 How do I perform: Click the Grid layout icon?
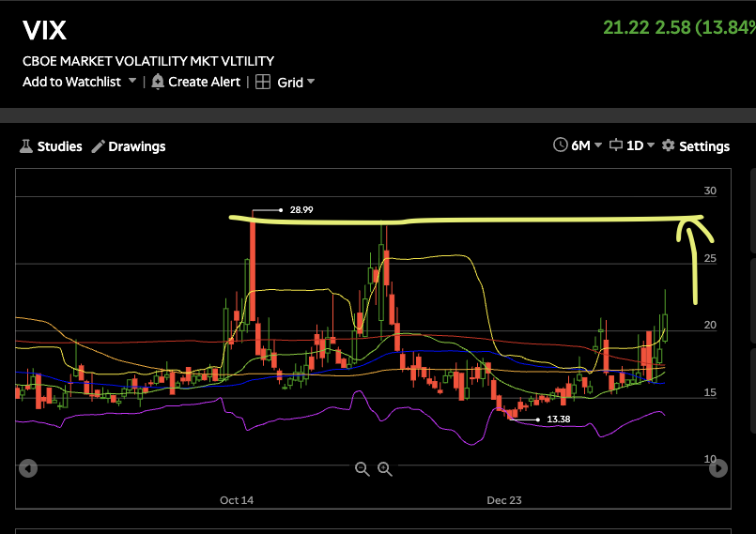click(x=263, y=82)
